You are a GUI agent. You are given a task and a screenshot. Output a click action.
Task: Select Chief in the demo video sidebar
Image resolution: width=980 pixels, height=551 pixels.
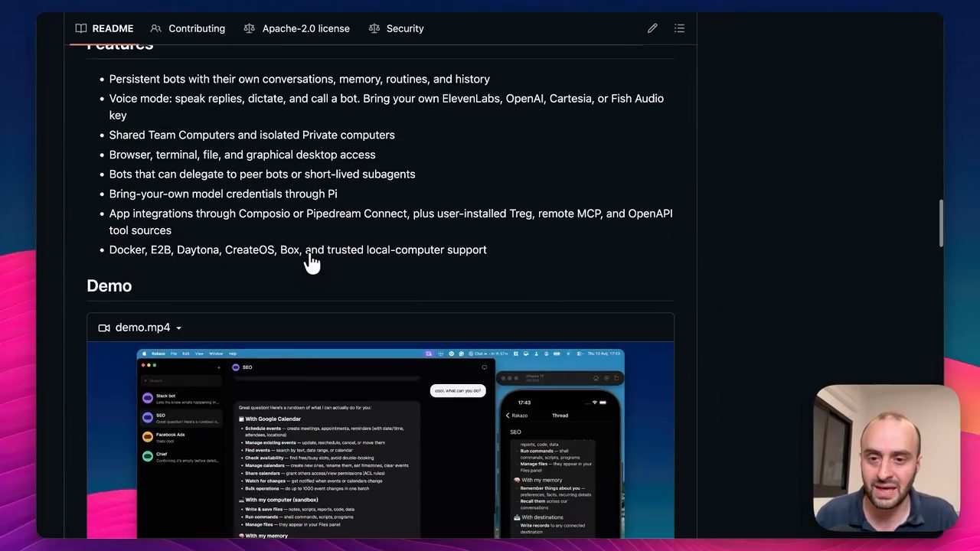coord(180,456)
